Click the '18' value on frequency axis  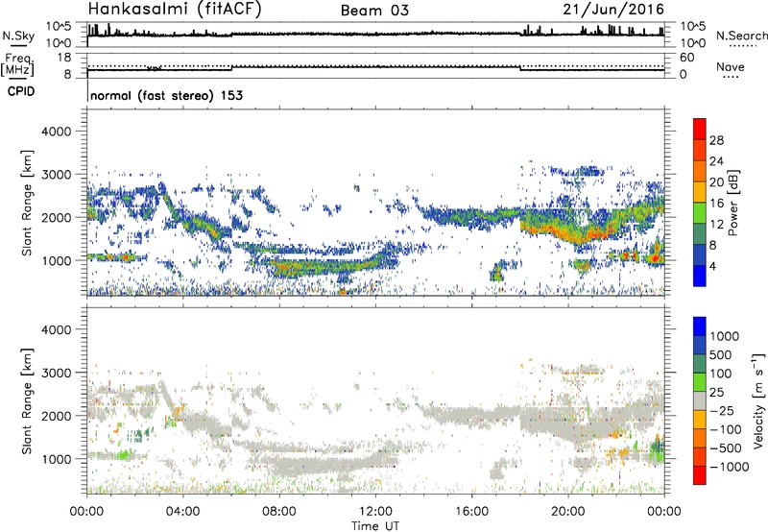(x=64, y=58)
